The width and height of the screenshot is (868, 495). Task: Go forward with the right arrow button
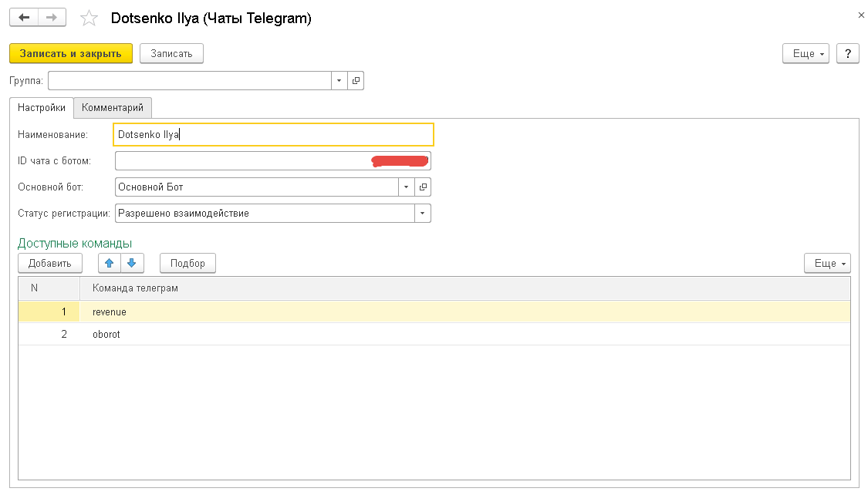pos(52,18)
